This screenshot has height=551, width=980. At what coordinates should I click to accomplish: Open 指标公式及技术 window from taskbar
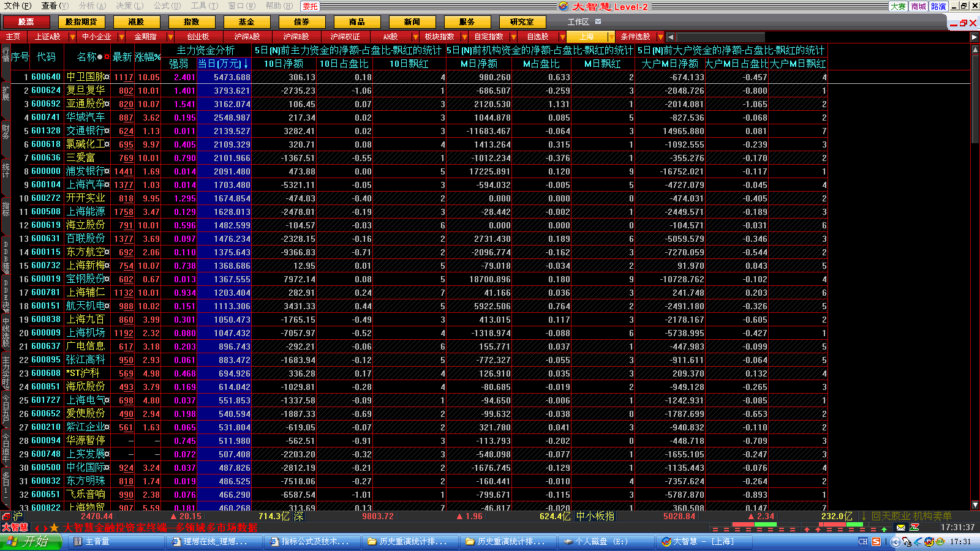(x=312, y=542)
